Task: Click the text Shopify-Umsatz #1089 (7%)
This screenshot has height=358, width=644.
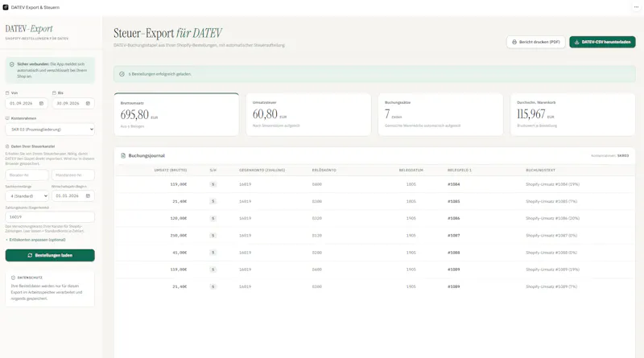Action: pos(551,286)
